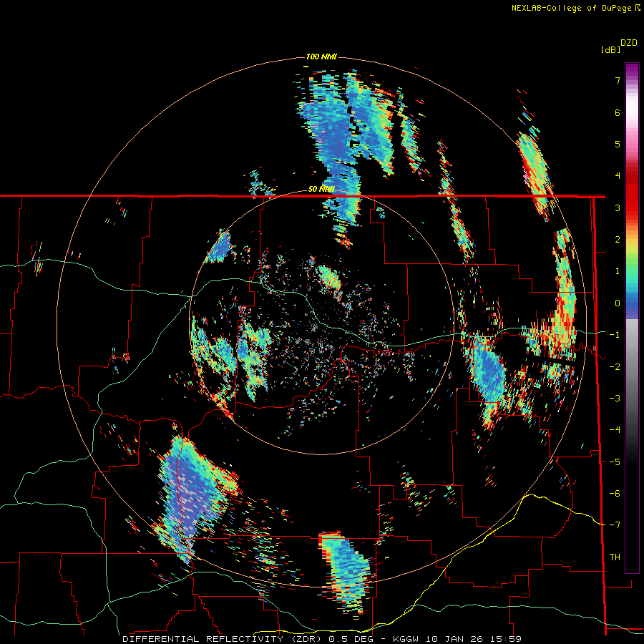Click the TH threshold label on the legend
Image resolution: width=644 pixels, height=644 pixels.
615,557
